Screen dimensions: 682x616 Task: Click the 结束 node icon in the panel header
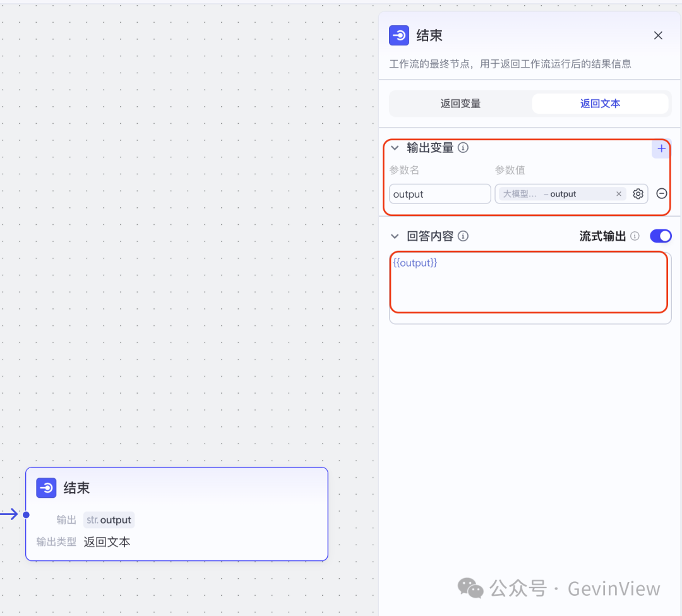tap(399, 36)
